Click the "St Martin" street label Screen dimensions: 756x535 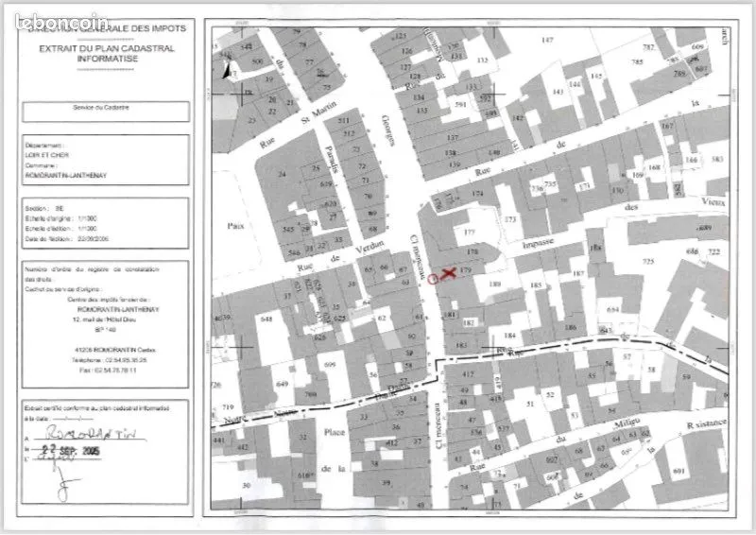tap(319, 112)
